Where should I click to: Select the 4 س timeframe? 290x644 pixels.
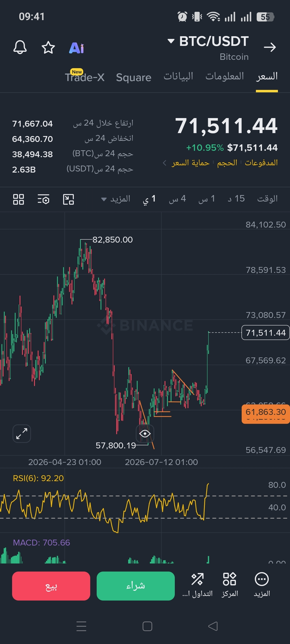pyautogui.click(x=177, y=199)
